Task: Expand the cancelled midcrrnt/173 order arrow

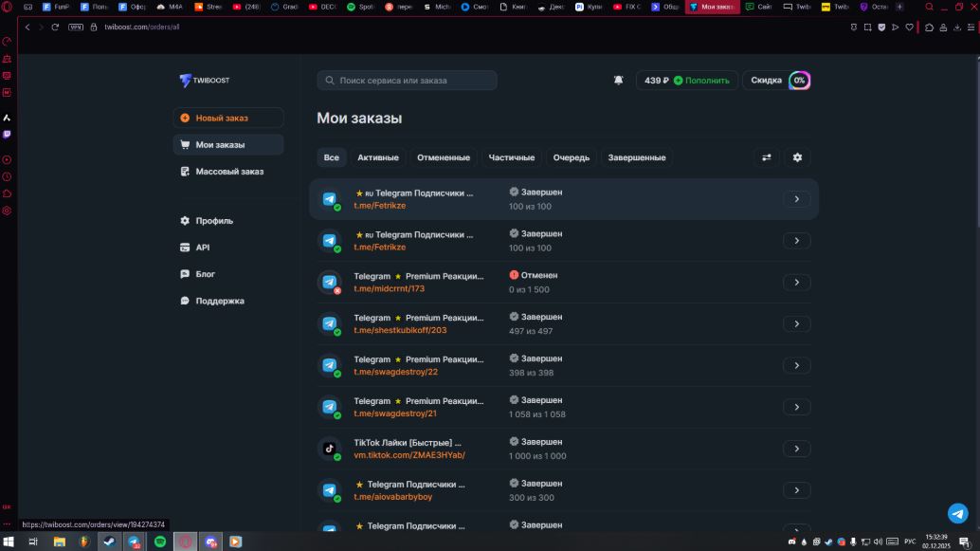Action: (x=796, y=283)
